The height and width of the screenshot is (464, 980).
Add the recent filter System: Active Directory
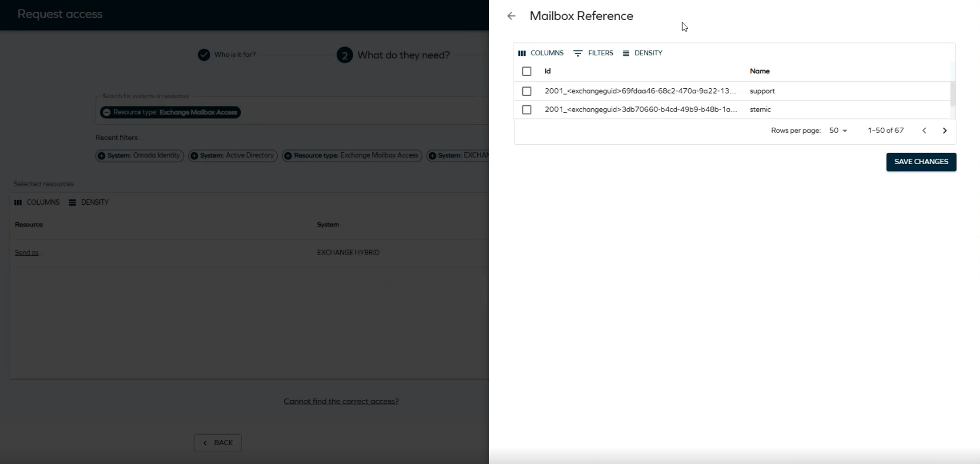click(233, 156)
